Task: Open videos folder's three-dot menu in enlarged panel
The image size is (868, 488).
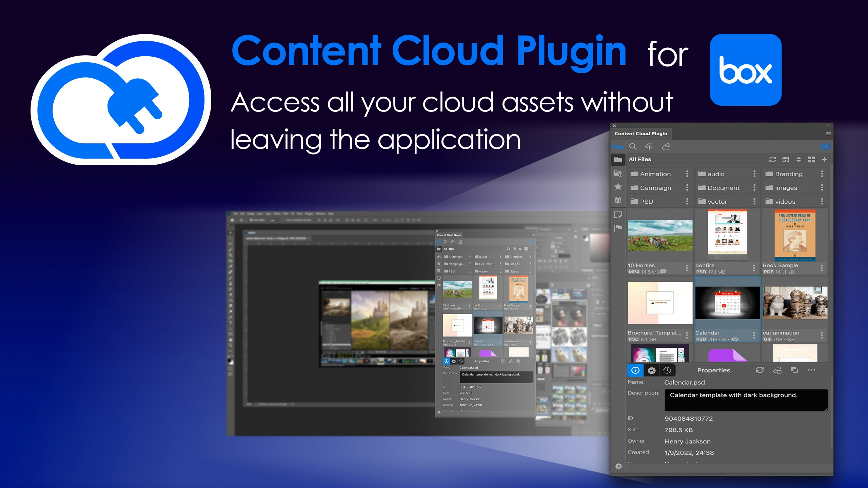Action: click(x=822, y=202)
